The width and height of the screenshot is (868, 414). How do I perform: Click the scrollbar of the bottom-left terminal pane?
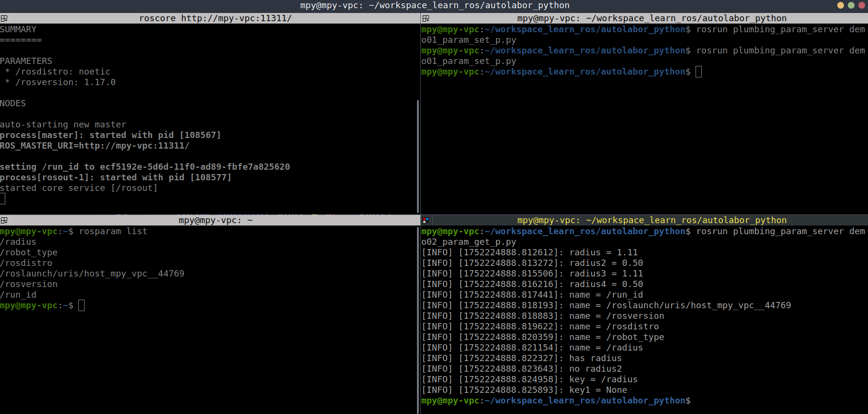pos(418,317)
